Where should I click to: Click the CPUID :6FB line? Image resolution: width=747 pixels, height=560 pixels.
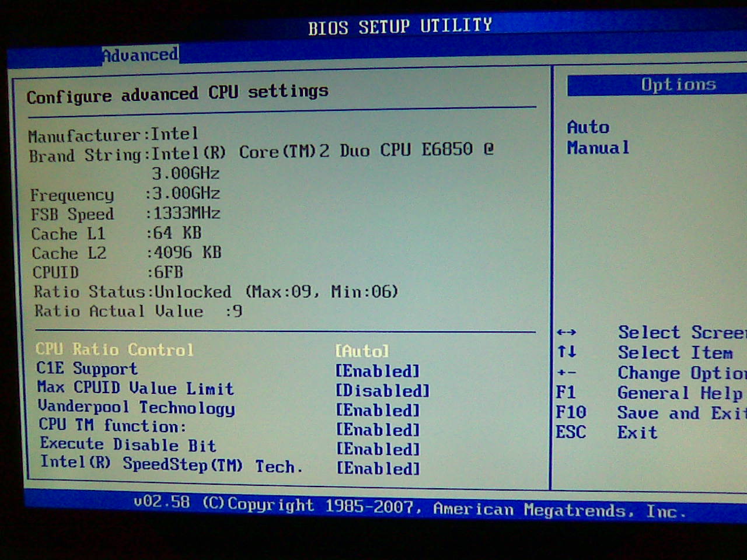(x=108, y=272)
